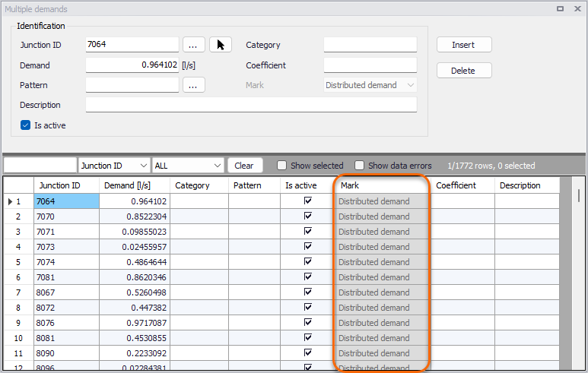Close the Multiple demands window
Image resolution: width=588 pixels, height=373 pixels.
(x=577, y=8)
